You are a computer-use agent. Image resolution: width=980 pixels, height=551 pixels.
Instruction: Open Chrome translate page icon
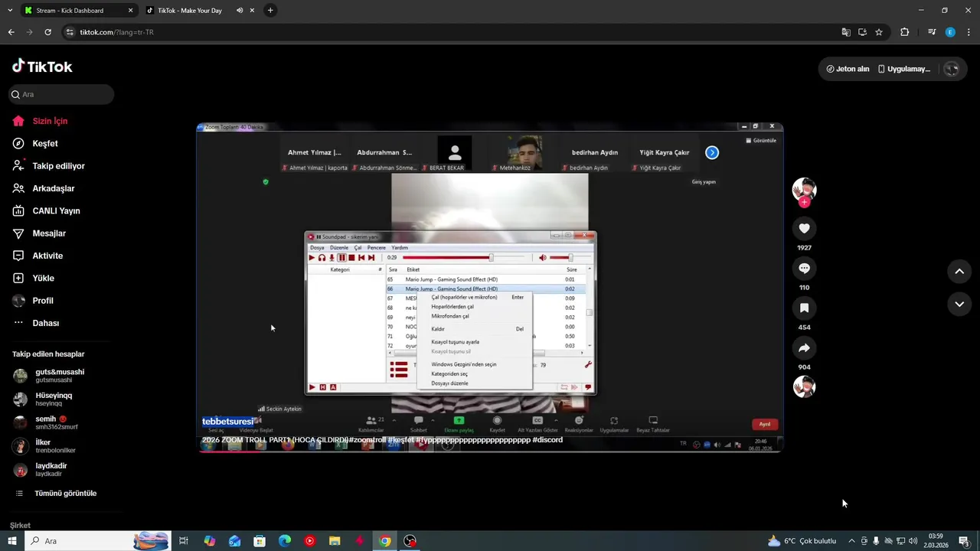[x=846, y=32]
